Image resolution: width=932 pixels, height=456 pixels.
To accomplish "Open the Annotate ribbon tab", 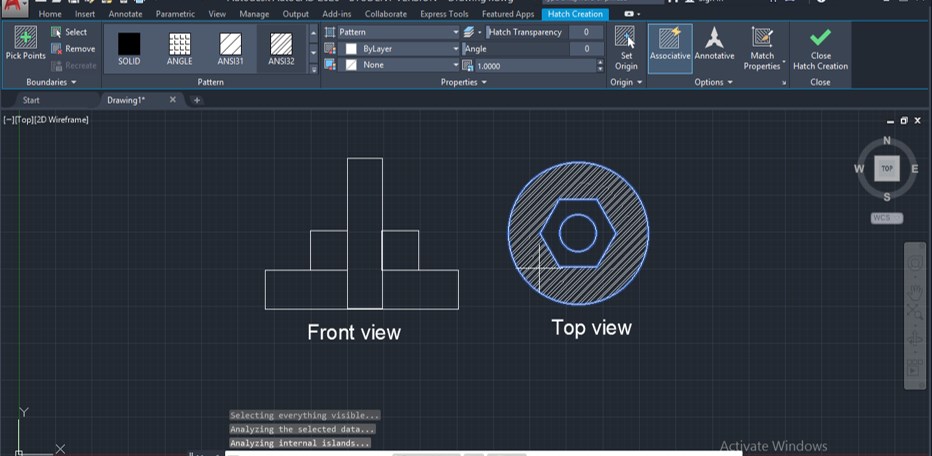I will (x=125, y=14).
